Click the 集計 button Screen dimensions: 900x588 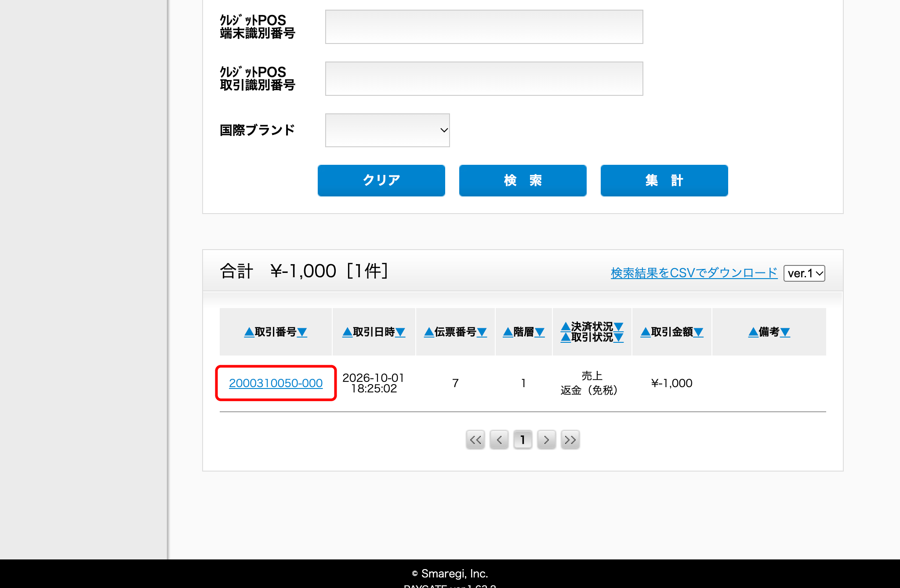click(664, 180)
